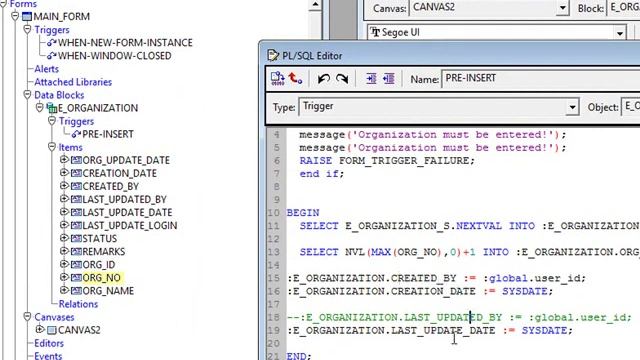Click the LAST_UPDATE_DATE item icon
The height and width of the screenshot is (360, 640).
point(76,213)
